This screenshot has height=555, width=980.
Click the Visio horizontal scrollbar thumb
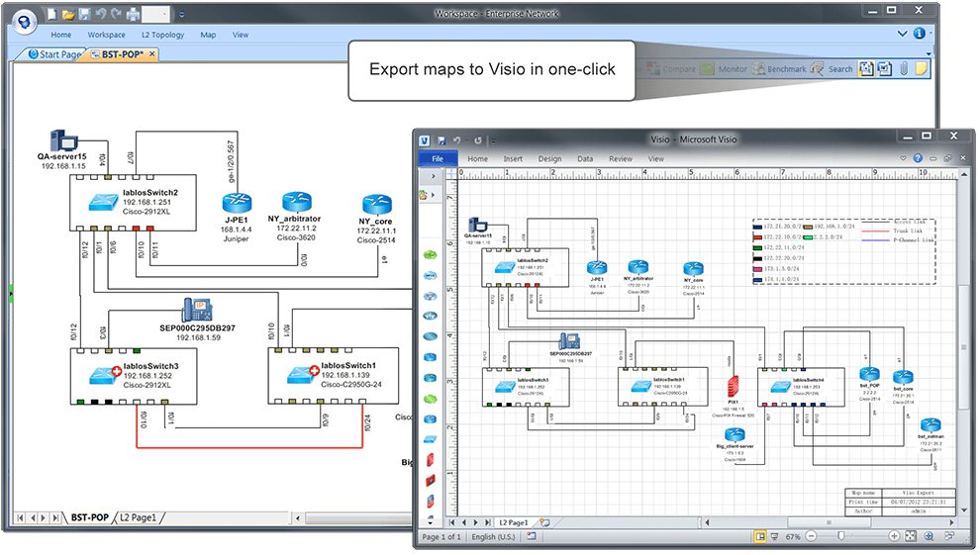[x=829, y=522]
